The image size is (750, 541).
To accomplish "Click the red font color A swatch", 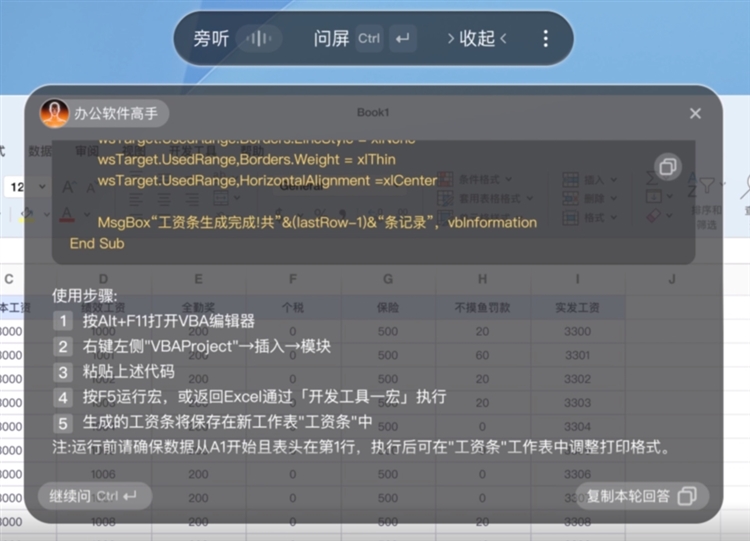I will (x=67, y=215).
